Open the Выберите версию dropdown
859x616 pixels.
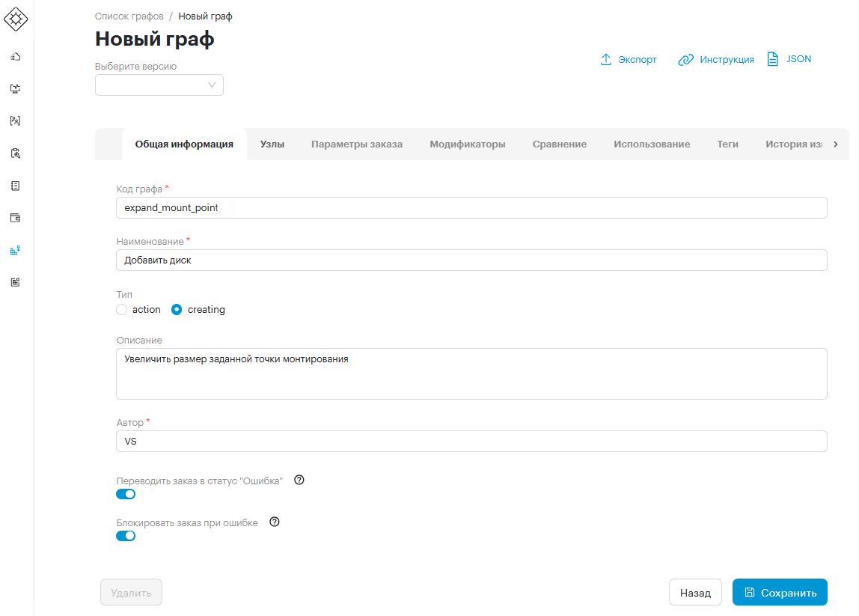(x=159, y=85)
